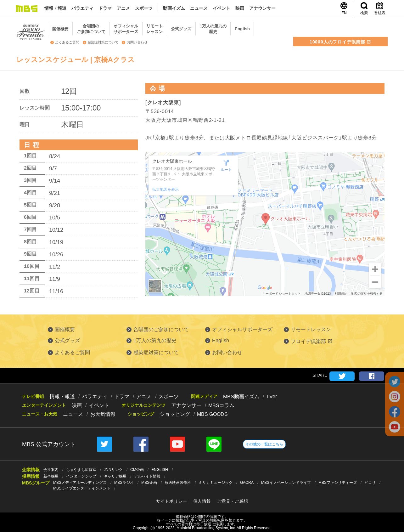
Task: Zoom in on the Google map
Action: tap(375, 269)
